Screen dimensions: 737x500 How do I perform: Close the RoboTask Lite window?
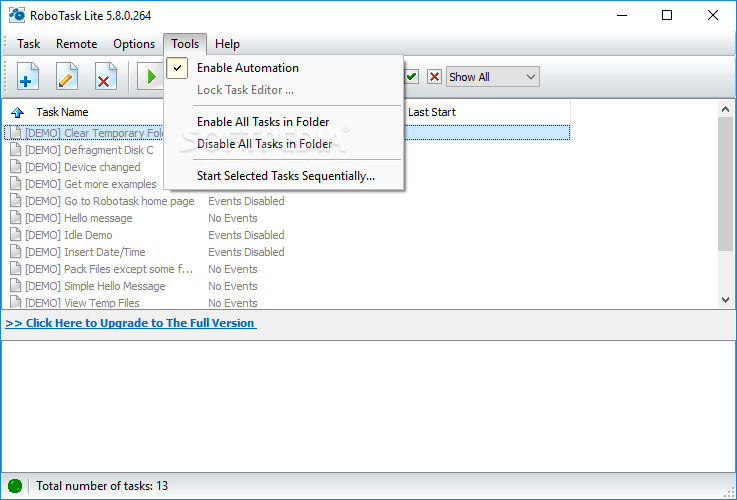(713, 15)
